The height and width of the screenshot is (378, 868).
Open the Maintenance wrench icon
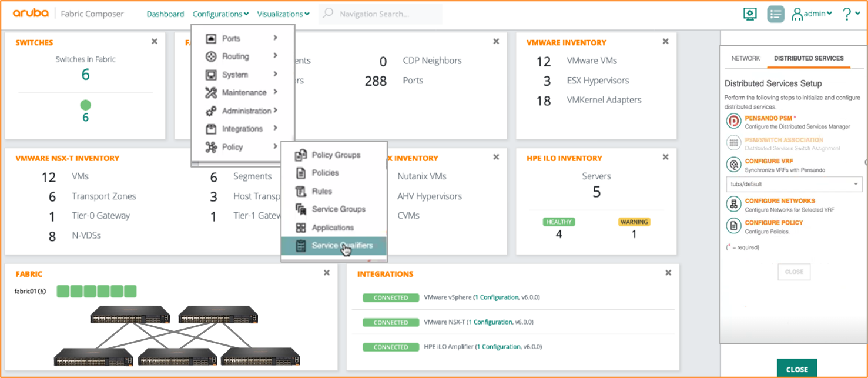click(x=211, y=93)
